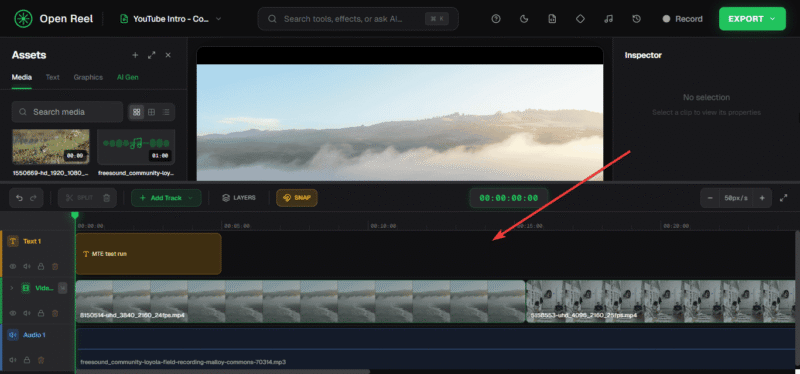The image size is (800, 374).
Task: Zoom in the timeline with the plus button
Action: 762,198
